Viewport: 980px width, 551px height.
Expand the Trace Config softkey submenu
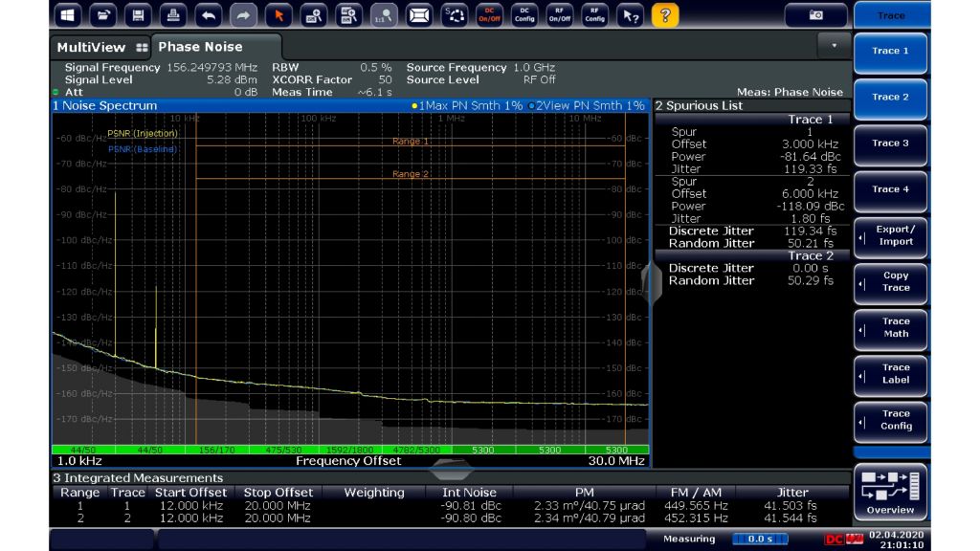point(891,421)
